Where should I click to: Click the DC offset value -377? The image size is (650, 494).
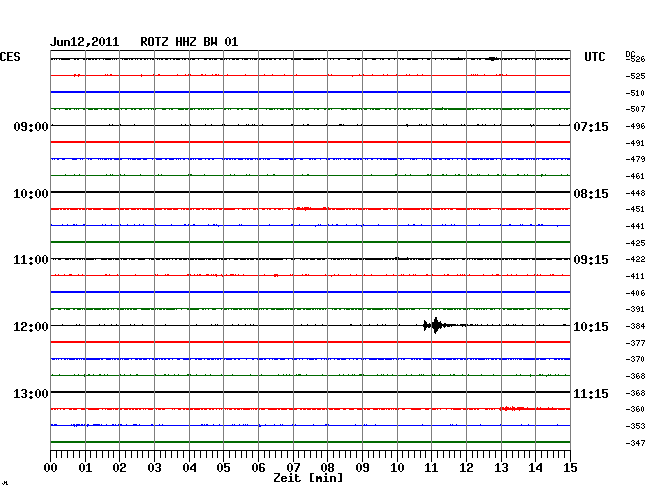635,343
